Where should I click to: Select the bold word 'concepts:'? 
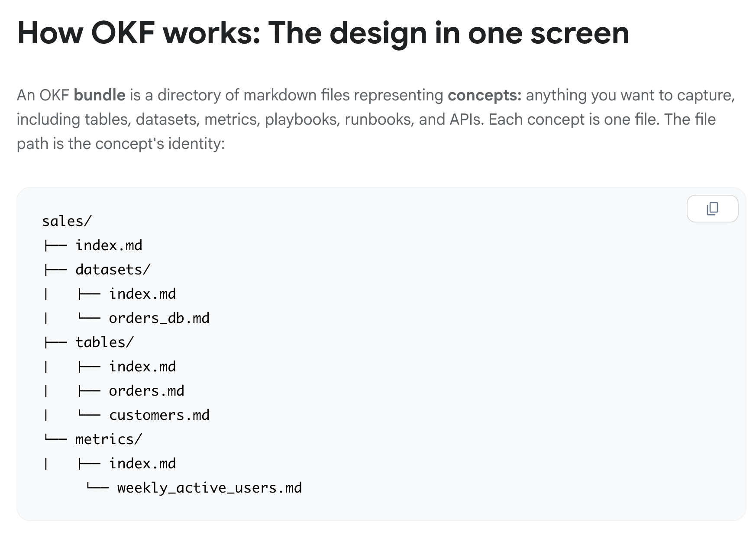(485, 95)
